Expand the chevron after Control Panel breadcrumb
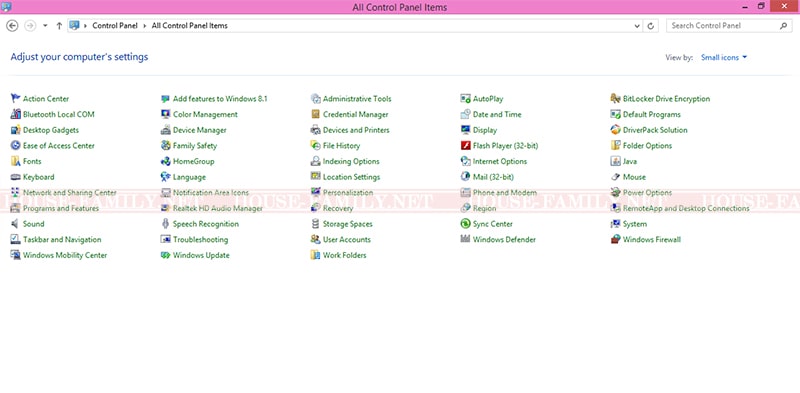 [x=145, y=26]
